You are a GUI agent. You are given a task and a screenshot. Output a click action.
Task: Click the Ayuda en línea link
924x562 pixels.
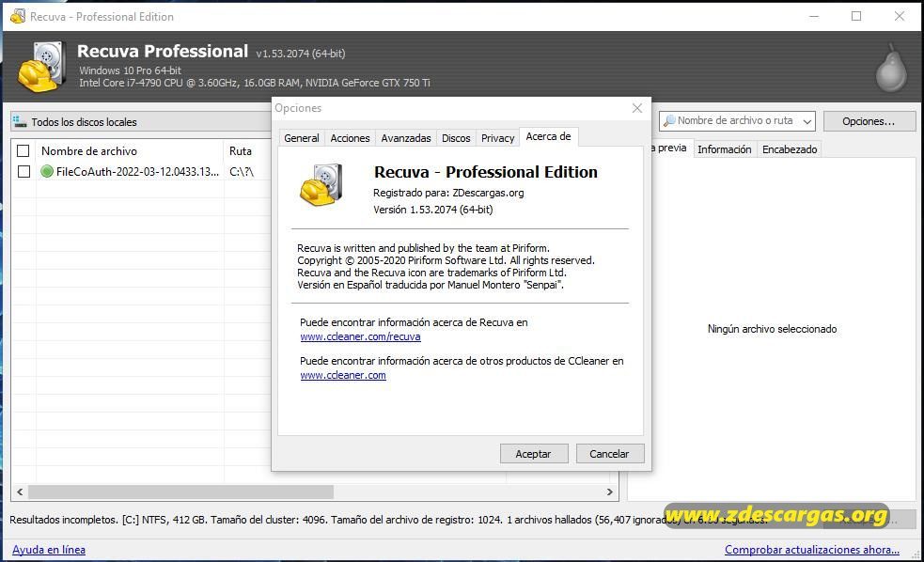coord(48,550)
